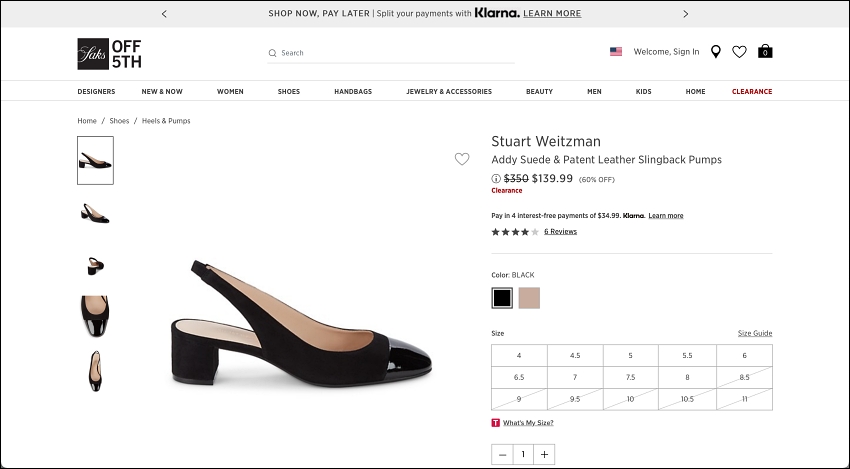Select the beige color swatch
Viewport: 850px width, 469px height.
point(529,298)
